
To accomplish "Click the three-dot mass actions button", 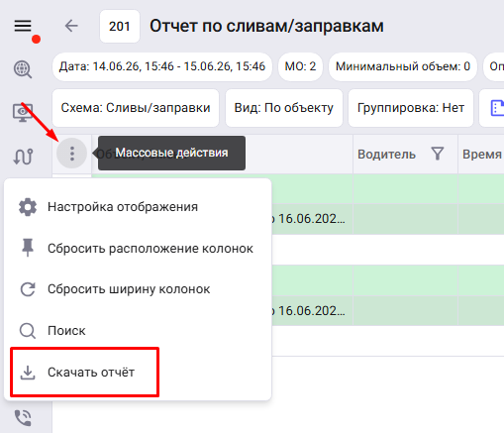I will click(71, 154).
